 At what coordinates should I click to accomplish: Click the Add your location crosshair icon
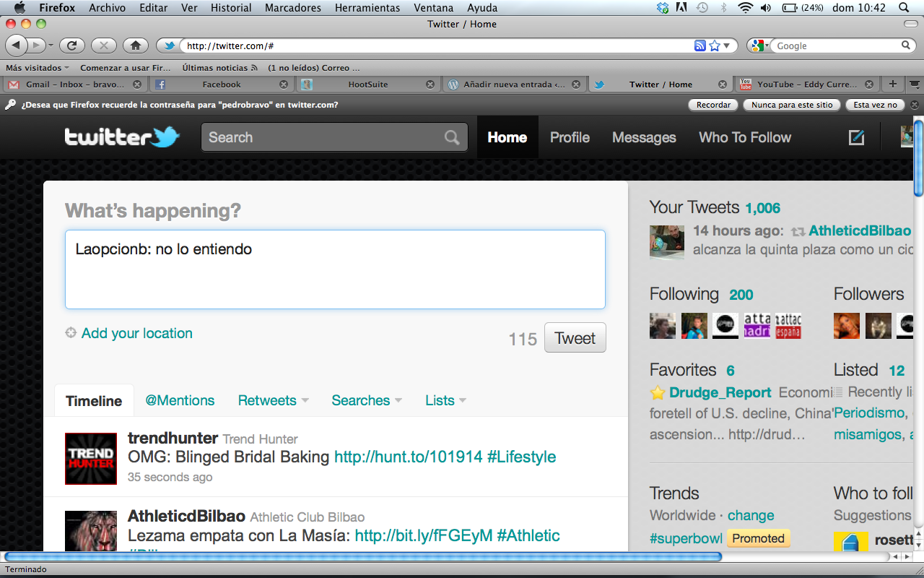71,333
